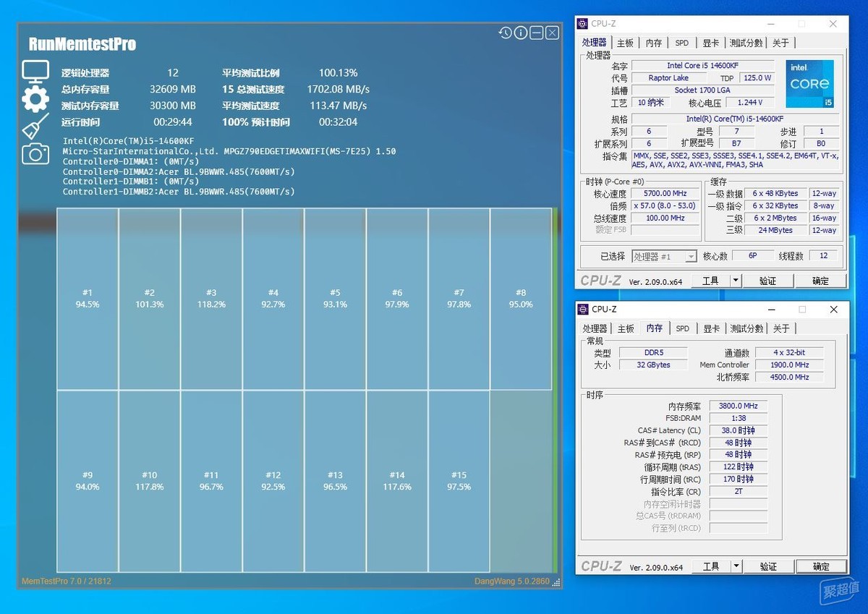868x614 pixels.
Task: Open 主板 tab in lower CPU-Z window
Action: point(626,329)
